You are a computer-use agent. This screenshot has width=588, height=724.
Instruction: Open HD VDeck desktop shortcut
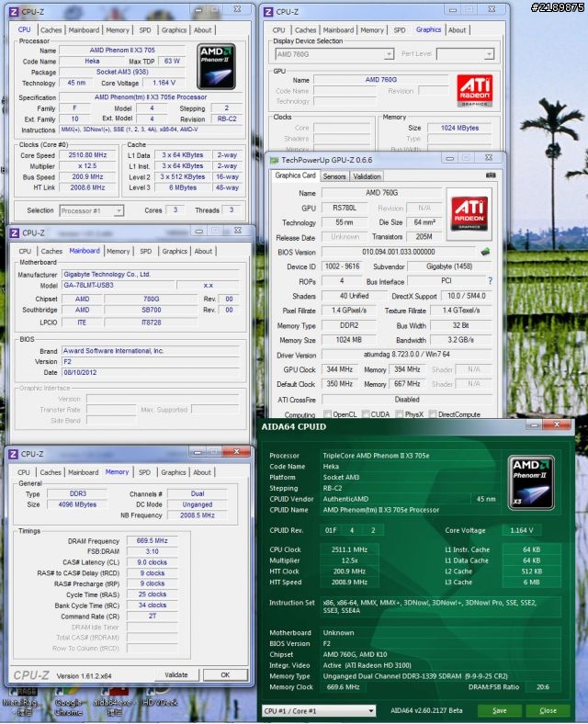pos(160,698)
